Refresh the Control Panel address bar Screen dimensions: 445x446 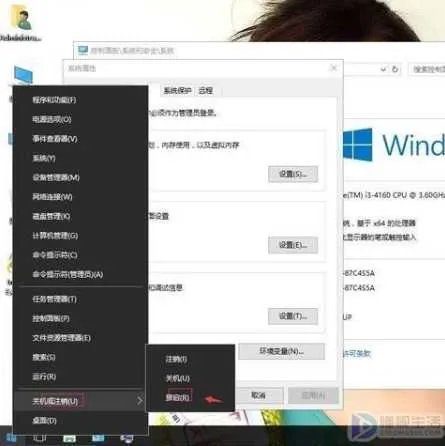395,69
